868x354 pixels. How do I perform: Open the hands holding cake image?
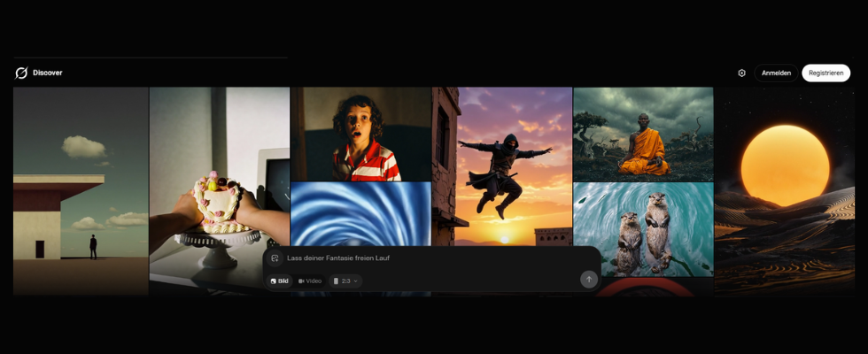pos(219,177)
